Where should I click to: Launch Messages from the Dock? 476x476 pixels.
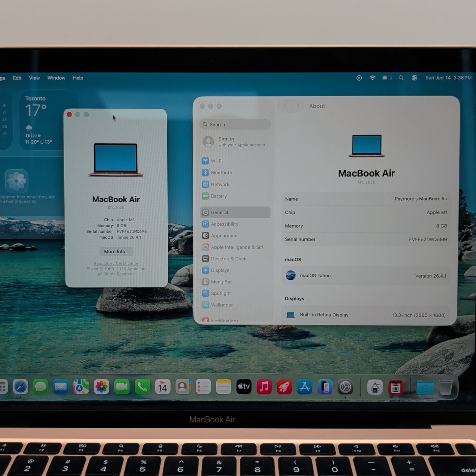[41, 387]
